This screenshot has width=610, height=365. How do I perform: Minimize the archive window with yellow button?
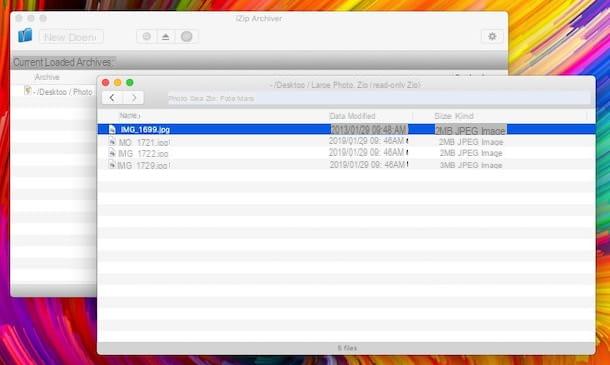117,82
